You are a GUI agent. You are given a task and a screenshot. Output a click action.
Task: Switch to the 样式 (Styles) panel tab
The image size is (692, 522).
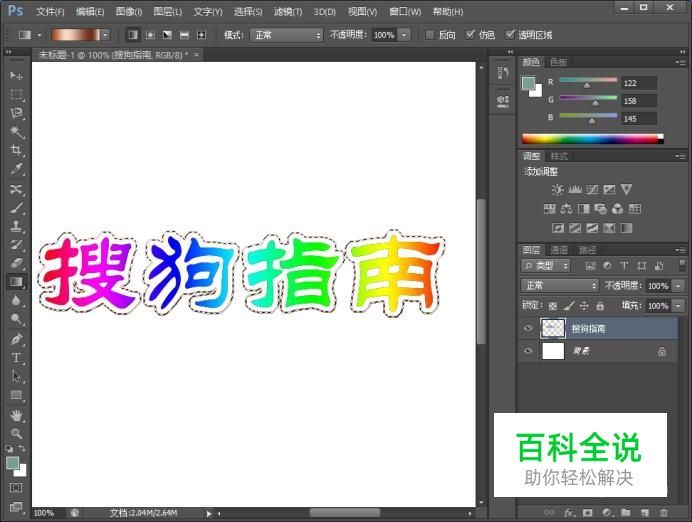(559, 156)
